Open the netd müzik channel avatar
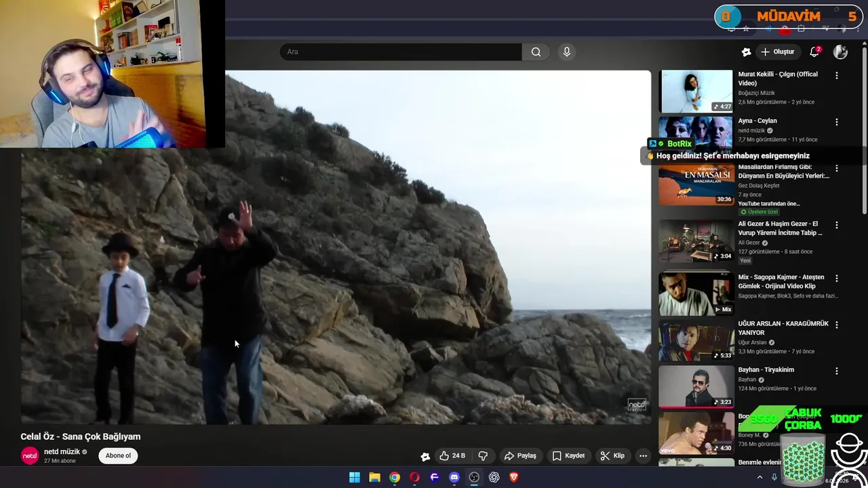868x488 pixels. [30, 455]
